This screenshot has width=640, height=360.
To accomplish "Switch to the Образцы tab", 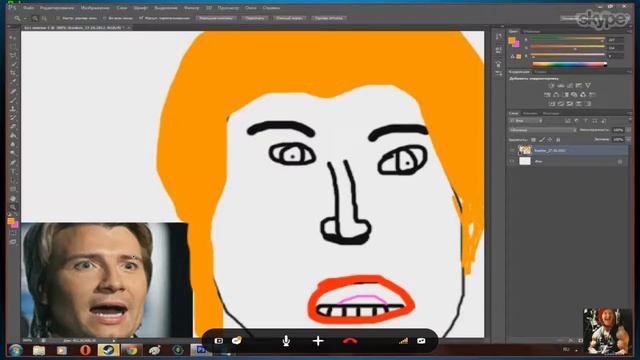I will 532,31.
